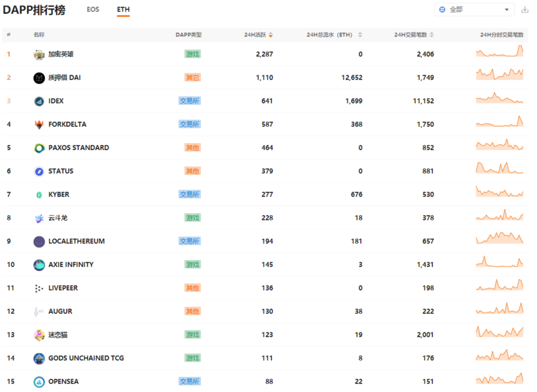The height and width of the screenshot is (392, 537).
Task: Open the GODS UNCHAINED TCG link
Action: point(86,358)
